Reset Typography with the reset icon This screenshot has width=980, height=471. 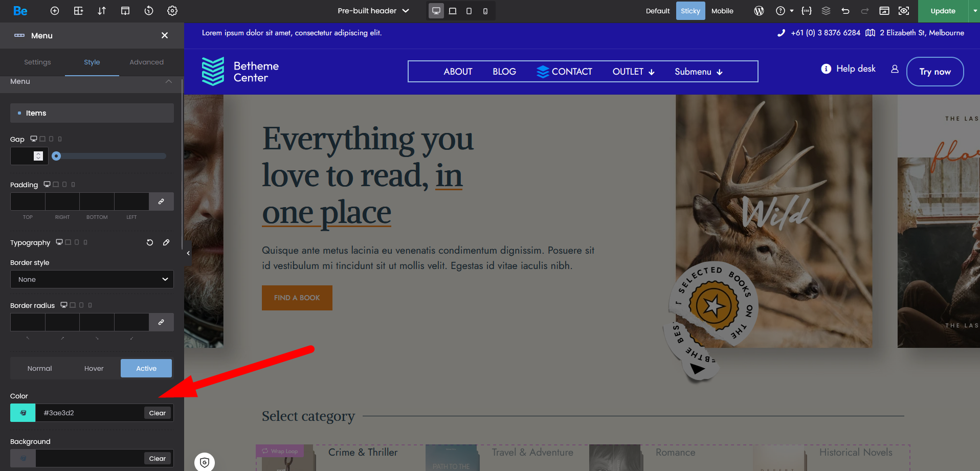[x=150, y=242]
